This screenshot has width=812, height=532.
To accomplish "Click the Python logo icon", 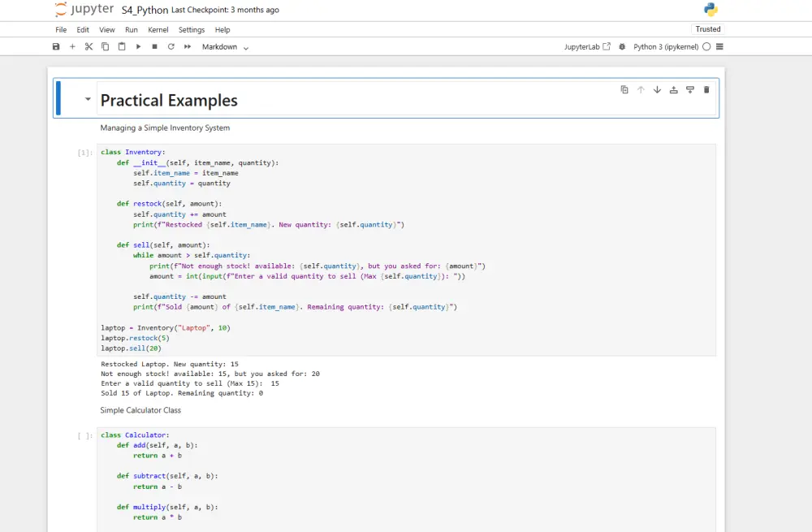I will [710, 9].
